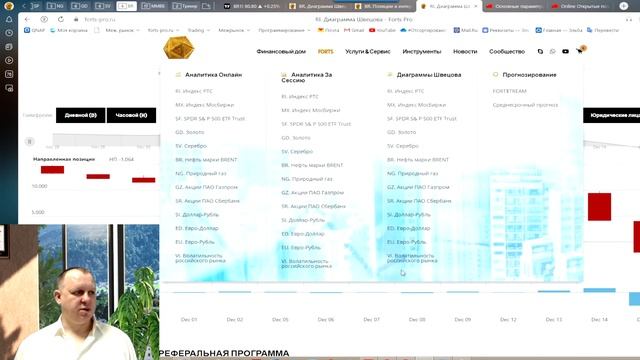Open GZ. Акции Газпром under Аналитика Онлайн
Screen dimensions: 640x360
pyautogui.click(x=207, y=187)
